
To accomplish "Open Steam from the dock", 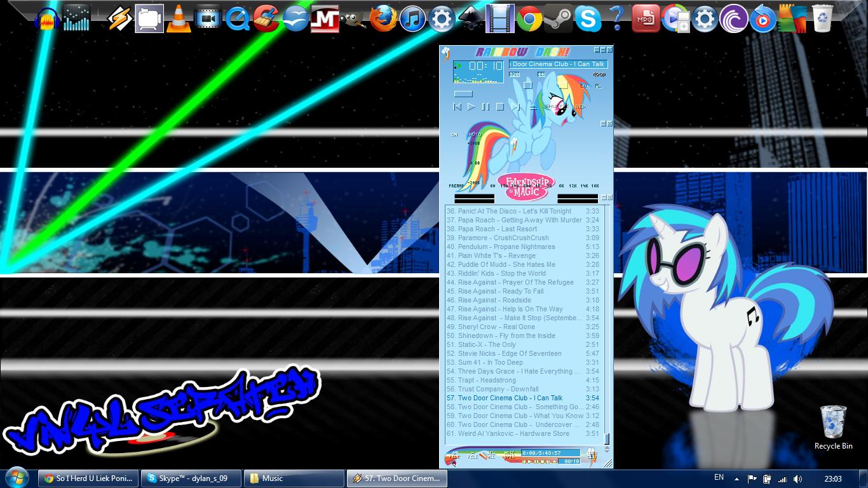I will click(559, 19).
